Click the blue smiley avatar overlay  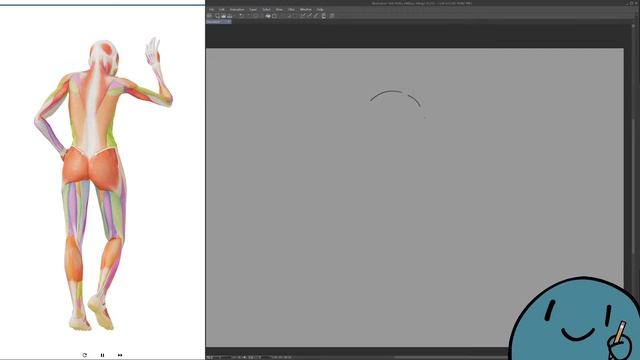[x=575, y=319]
